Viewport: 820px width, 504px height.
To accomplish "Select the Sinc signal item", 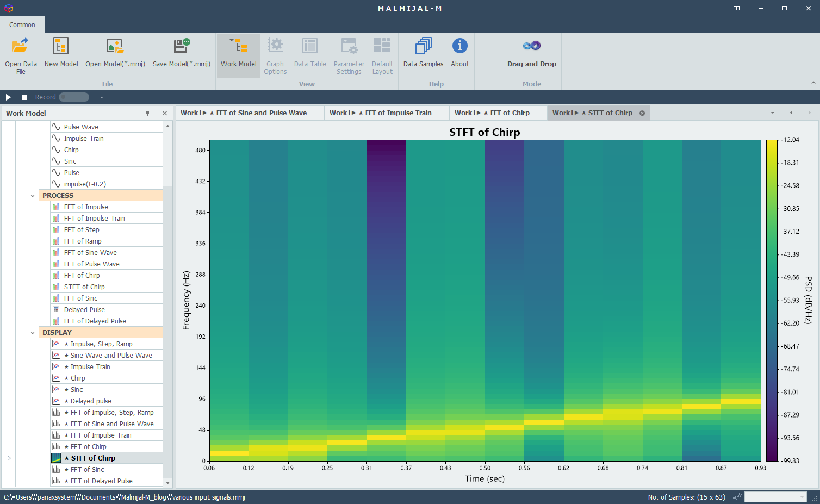I will pos(107,161).
